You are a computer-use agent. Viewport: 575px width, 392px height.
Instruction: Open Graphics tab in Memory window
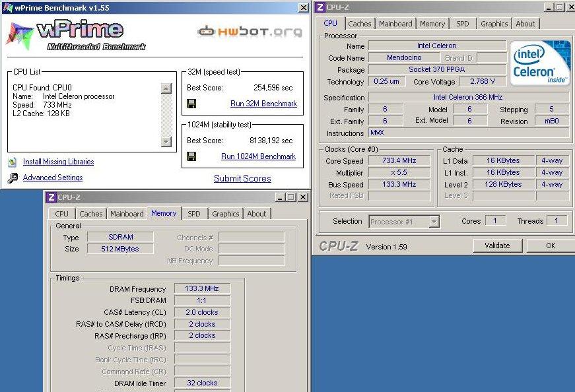click(226, 214)
